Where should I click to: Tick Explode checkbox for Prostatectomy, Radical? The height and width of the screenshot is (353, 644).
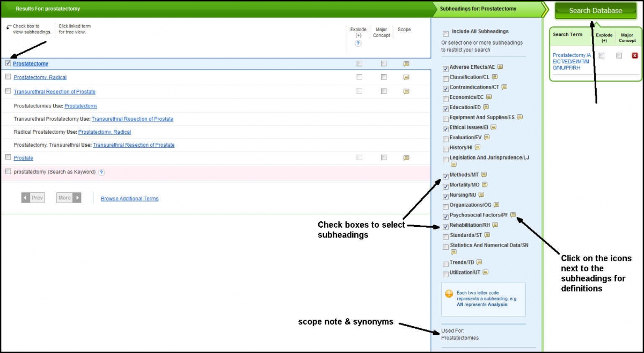[x=359, y=77]
